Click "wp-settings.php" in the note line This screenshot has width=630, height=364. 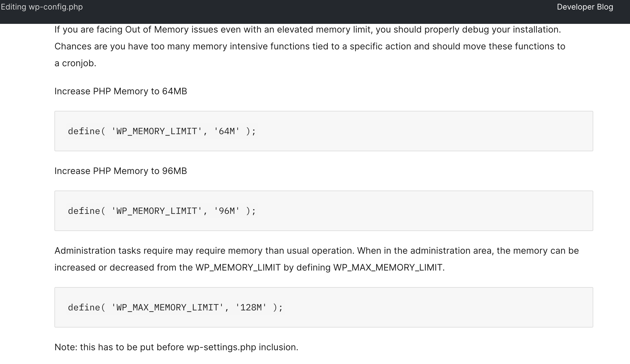[221, 347]
